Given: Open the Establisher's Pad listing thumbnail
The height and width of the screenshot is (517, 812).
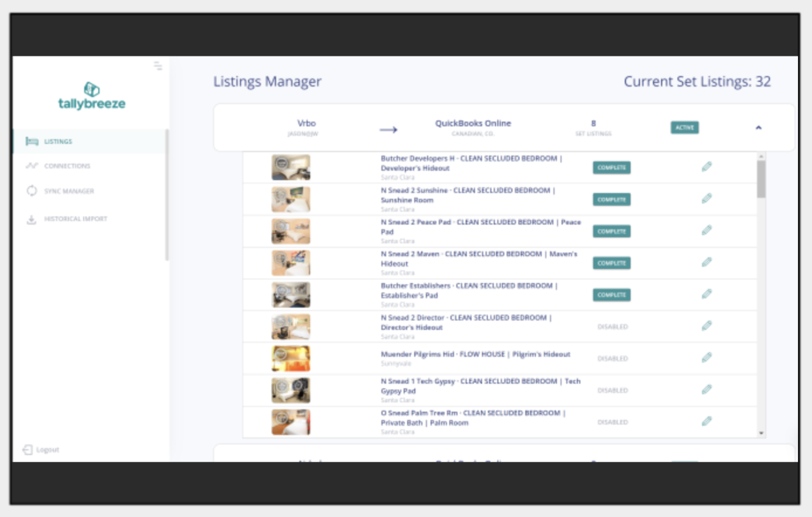Looking at the screenshot, I should (x=291, y=295).
